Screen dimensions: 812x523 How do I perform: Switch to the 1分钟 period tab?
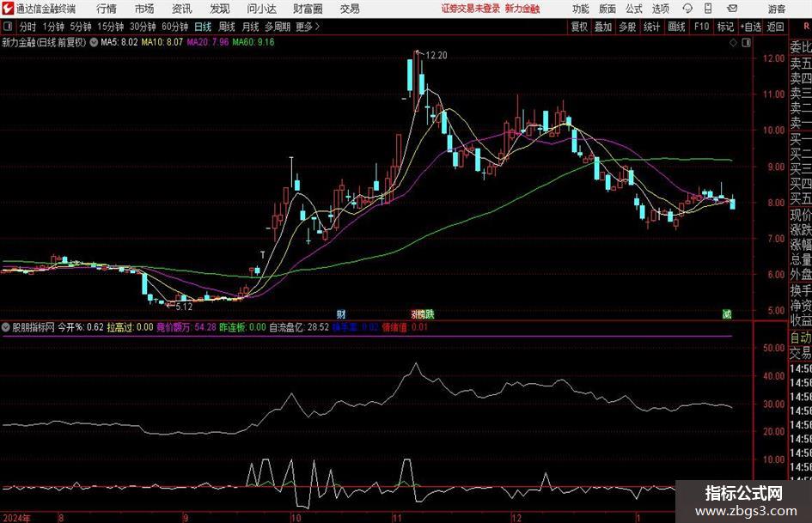pyautogui.click(x=52, y=27)
